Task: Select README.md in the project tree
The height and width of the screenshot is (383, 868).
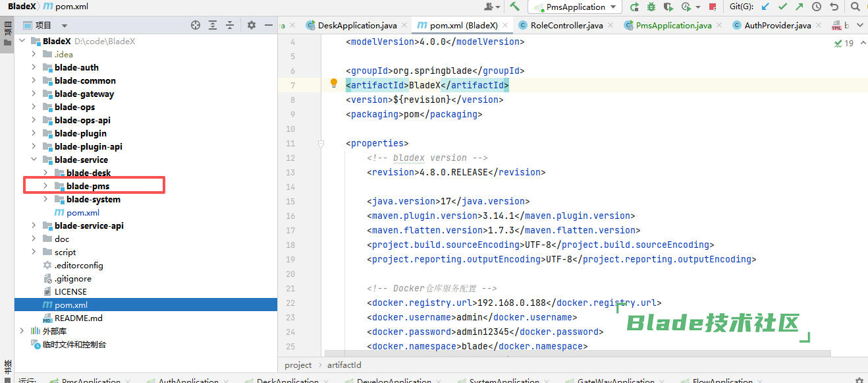Action: click(x=78, y=318)
